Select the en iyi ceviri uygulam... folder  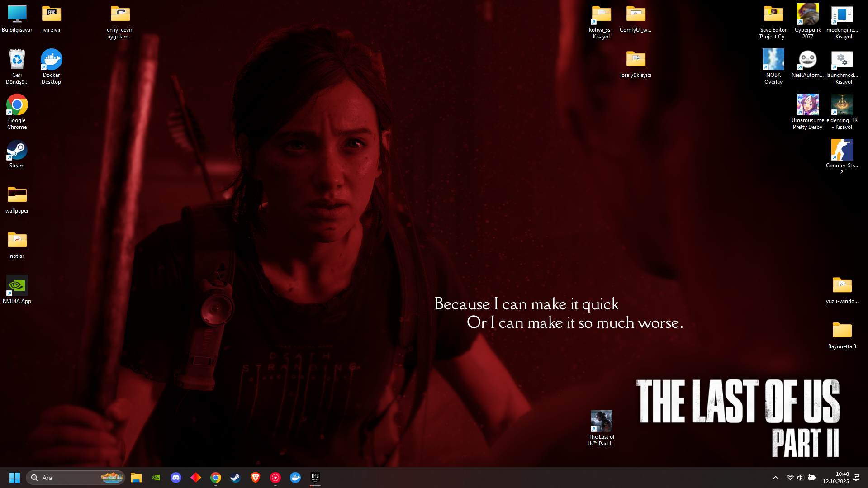120,22
